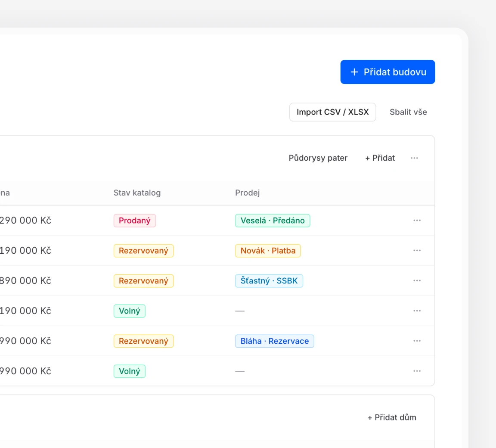Screen dimensions: 496x448
Task: Click the Přidat budovu button
Action: (387, 72)
